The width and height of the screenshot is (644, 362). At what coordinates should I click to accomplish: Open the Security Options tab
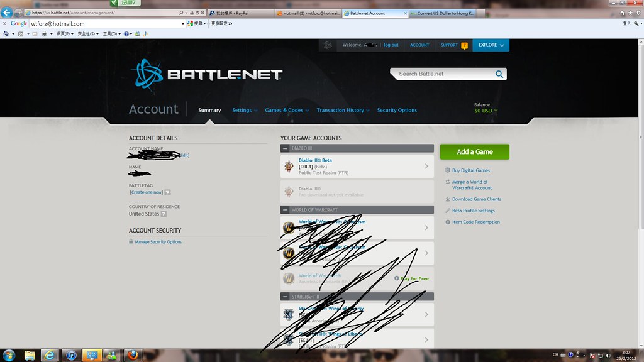click(397, 110)
